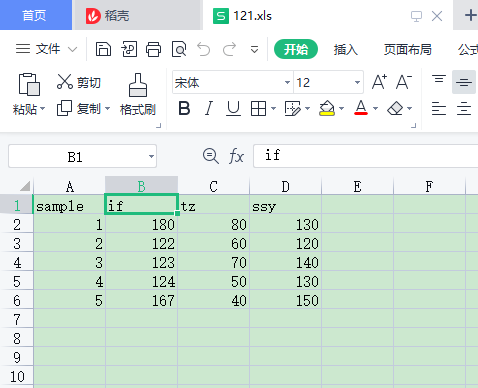Screen dimensions: 478x388
Task: Open Print Preview icon
Action: [179, 49]
